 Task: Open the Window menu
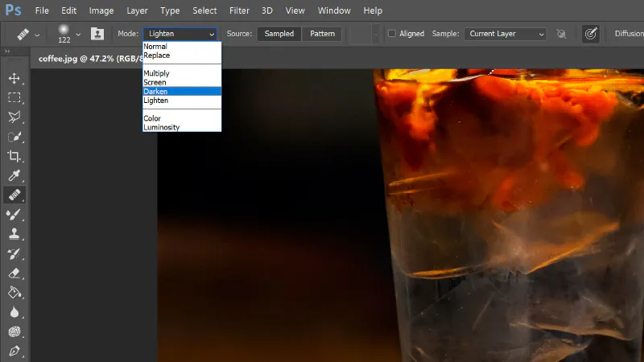(334, 10)
